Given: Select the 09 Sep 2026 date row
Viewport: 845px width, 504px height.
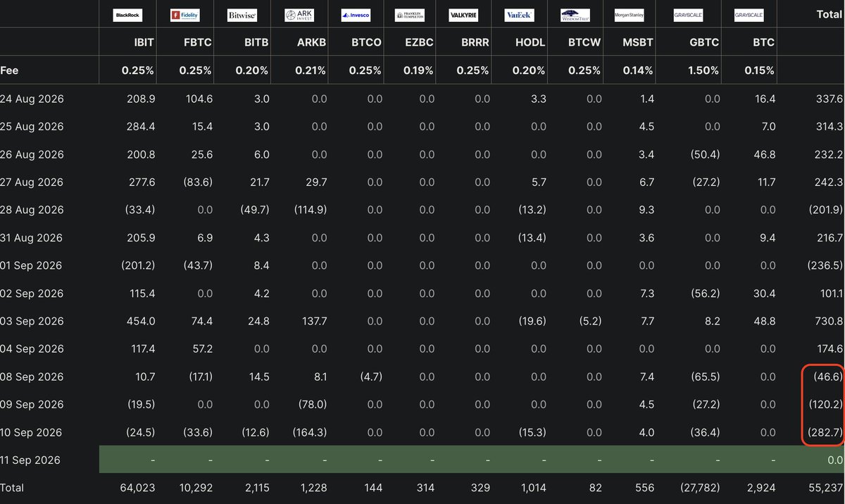Looking at the screenshot, I should 422,404.
